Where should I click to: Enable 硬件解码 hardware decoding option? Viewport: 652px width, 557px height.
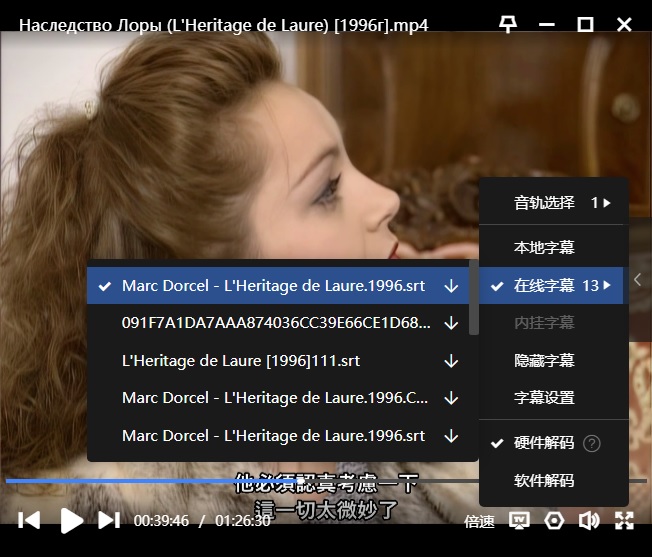coord(543,443)
